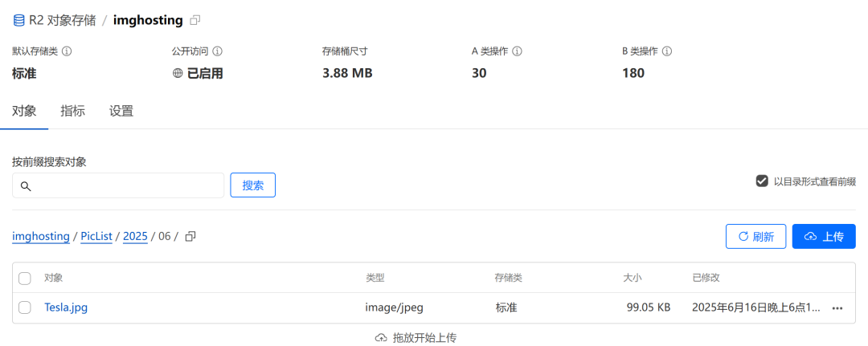This screenshot has width=868, height=346.
Task: Open the 设置 tab
Action: [x=121, y=112]
